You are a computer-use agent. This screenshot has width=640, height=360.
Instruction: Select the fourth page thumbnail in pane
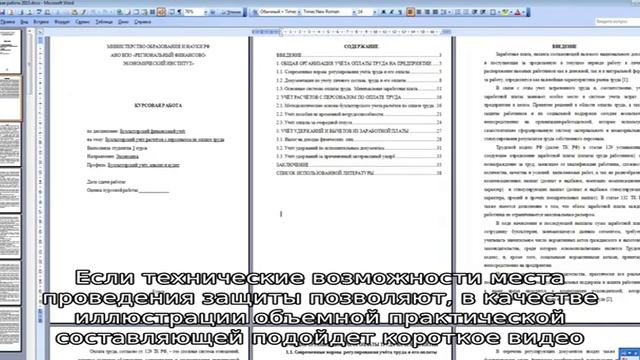point(10,191)
